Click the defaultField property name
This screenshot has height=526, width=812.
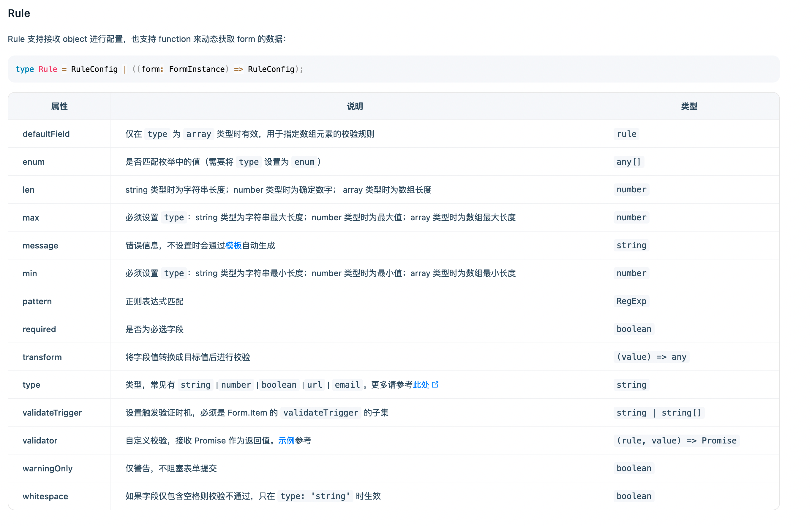pos(46,134)
